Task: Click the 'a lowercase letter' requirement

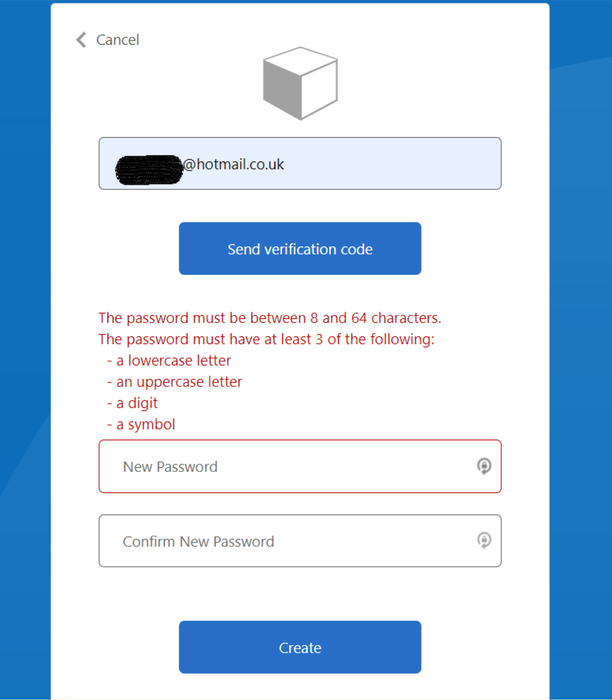Action: point(173,361)
